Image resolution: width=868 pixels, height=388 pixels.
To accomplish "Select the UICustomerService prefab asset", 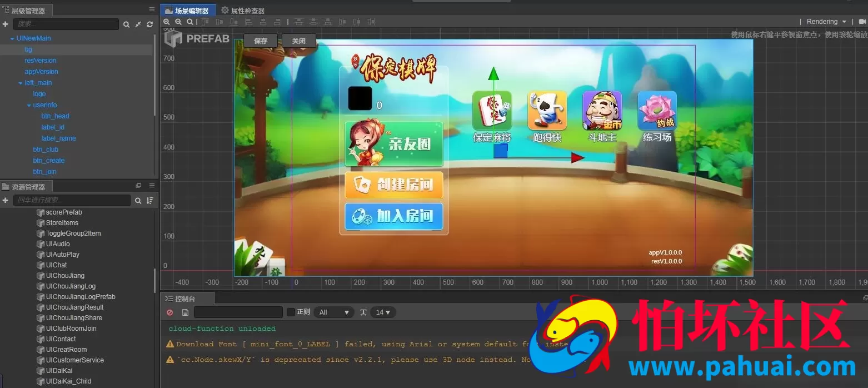I will click(70, 360).
